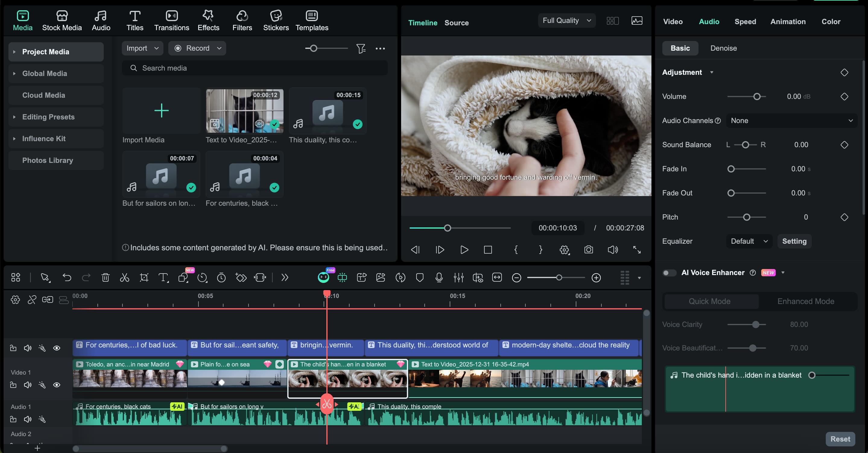Click the Equalizer Setting button
868x453 pixels.
[794, 241]
